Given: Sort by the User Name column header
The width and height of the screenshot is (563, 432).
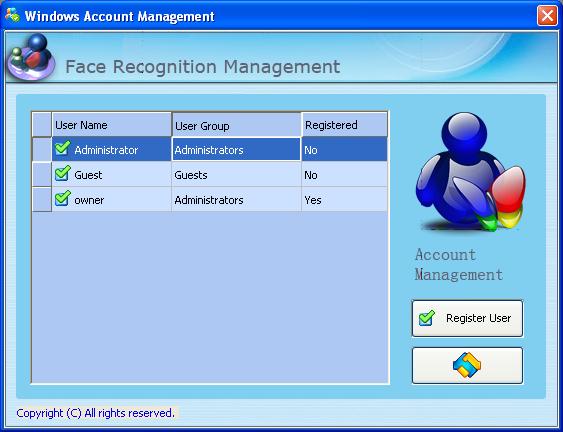Looking at the screenshot, I should [112, 125].
